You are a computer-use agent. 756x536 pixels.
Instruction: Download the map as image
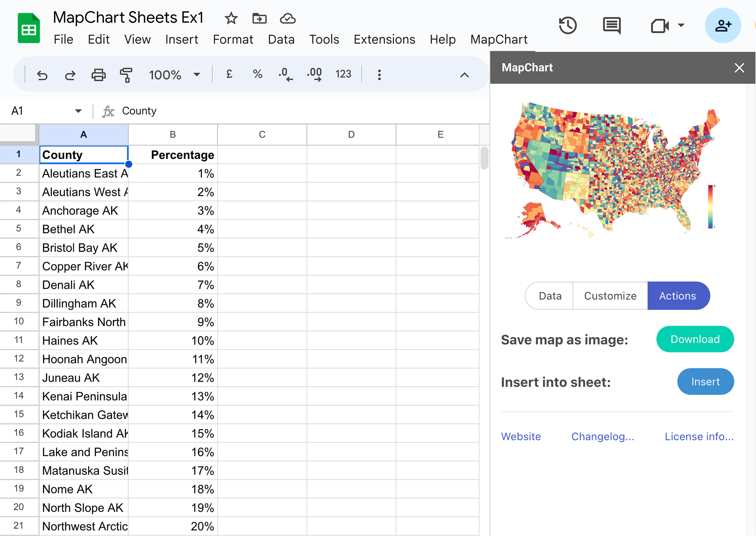(x=695, y=339)
